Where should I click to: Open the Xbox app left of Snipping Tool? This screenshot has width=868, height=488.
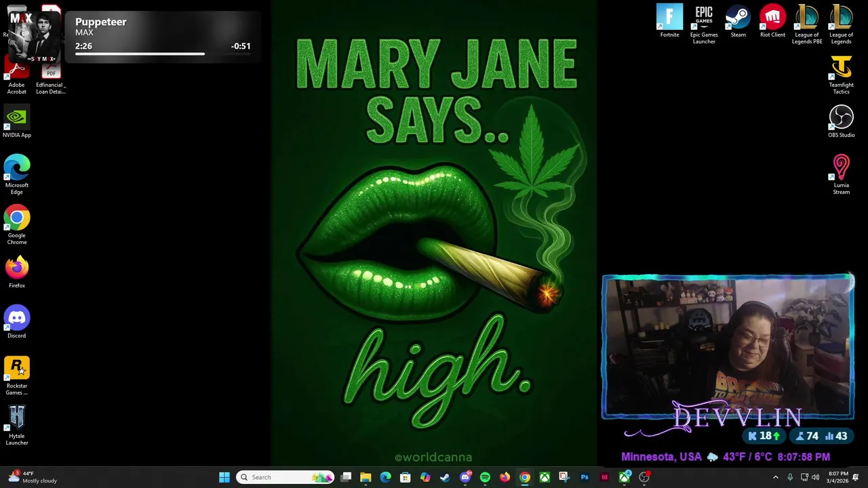coord(545,477)
